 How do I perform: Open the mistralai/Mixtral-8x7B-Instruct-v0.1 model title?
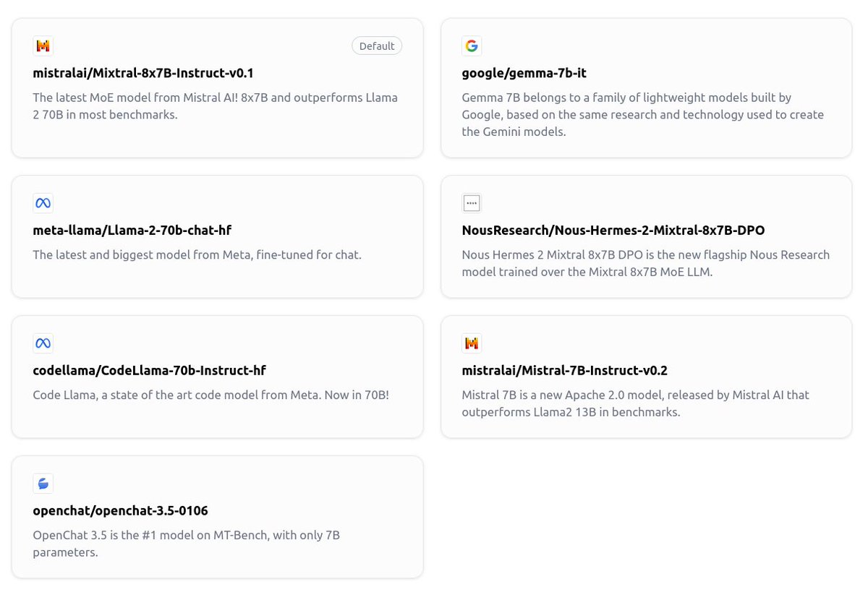(143, 73)
